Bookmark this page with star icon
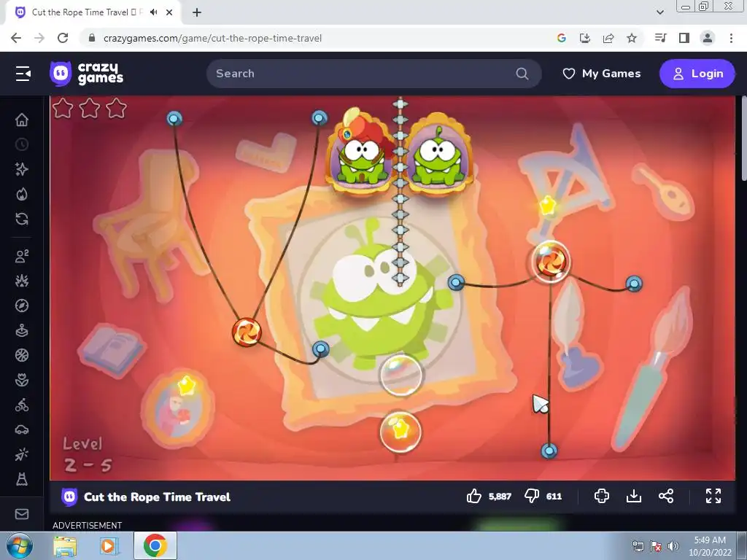Screen dimensions: 747x560 632,38
